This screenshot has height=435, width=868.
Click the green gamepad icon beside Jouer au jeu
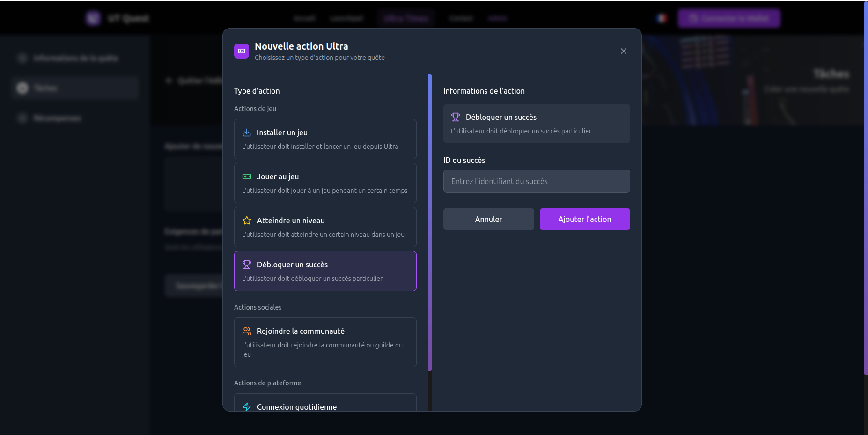pos(246,177)
